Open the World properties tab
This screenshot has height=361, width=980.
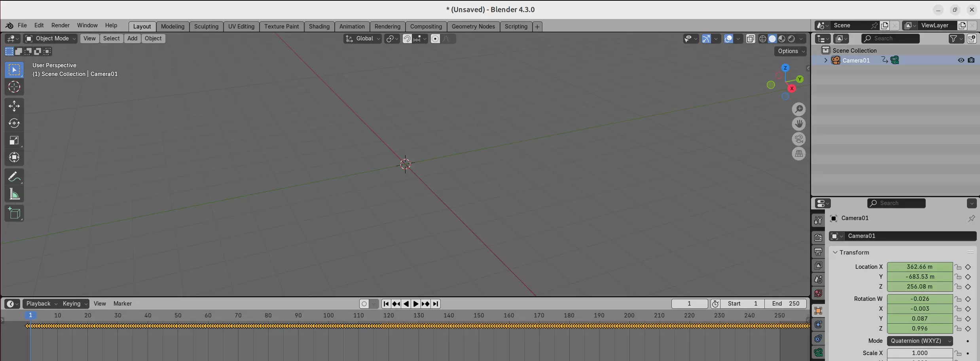[x=818, y=293]
